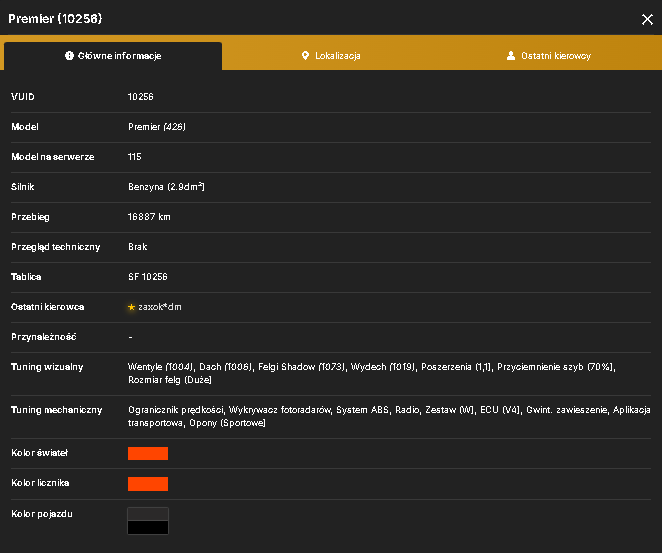Image resolution: width=662 pixels, height=553 pixels.
Task: Click the gold star next to zaxok*dm
Action: [x=131, y=307]
